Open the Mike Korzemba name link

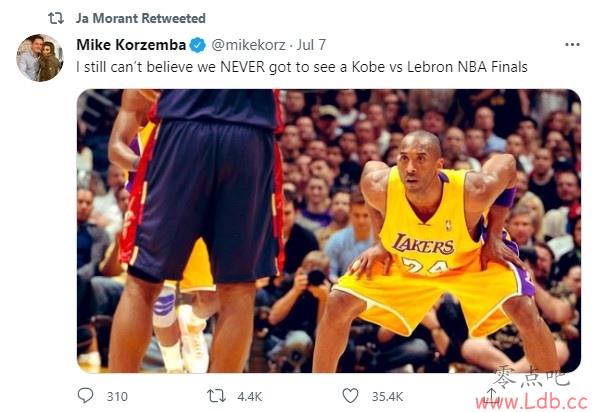[131, 45]
